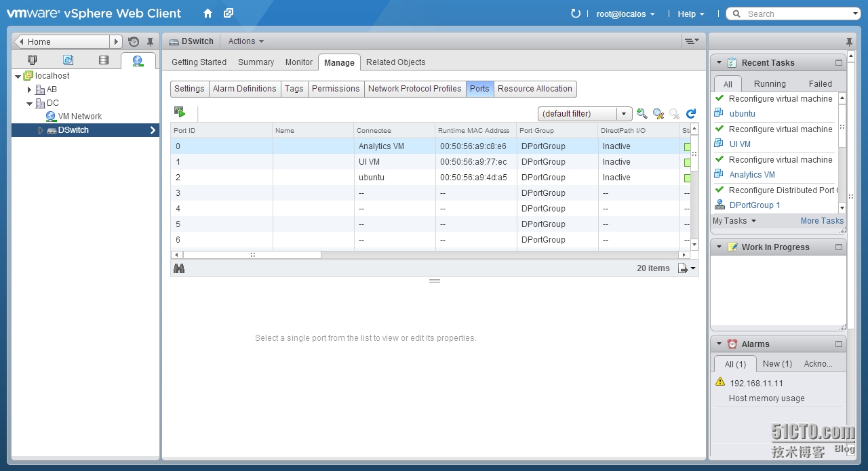This screenshot has width=868, height=471.
Task: Open the DPortGroup 1 task link
Action: (755, 205)
